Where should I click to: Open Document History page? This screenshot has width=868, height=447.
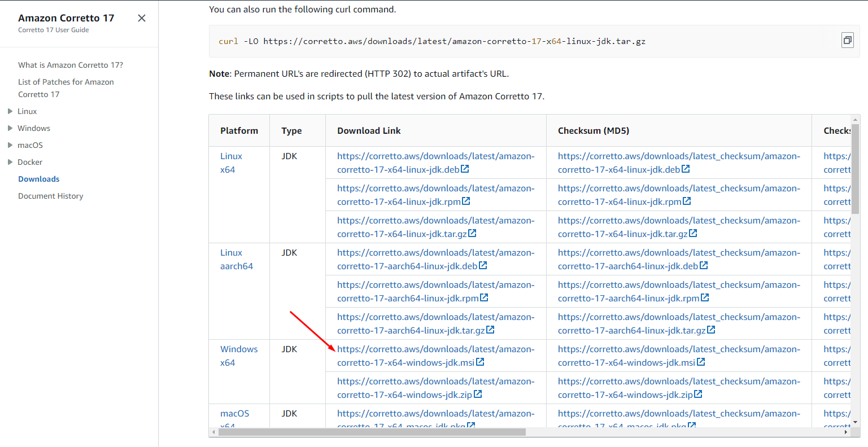point(51,196)
